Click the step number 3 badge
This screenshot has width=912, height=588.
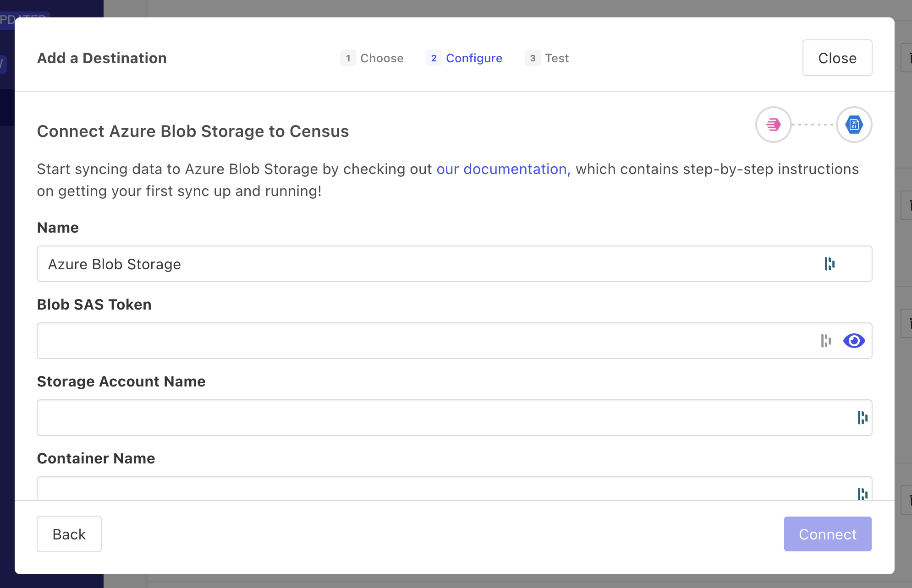[x=533, y=58]
